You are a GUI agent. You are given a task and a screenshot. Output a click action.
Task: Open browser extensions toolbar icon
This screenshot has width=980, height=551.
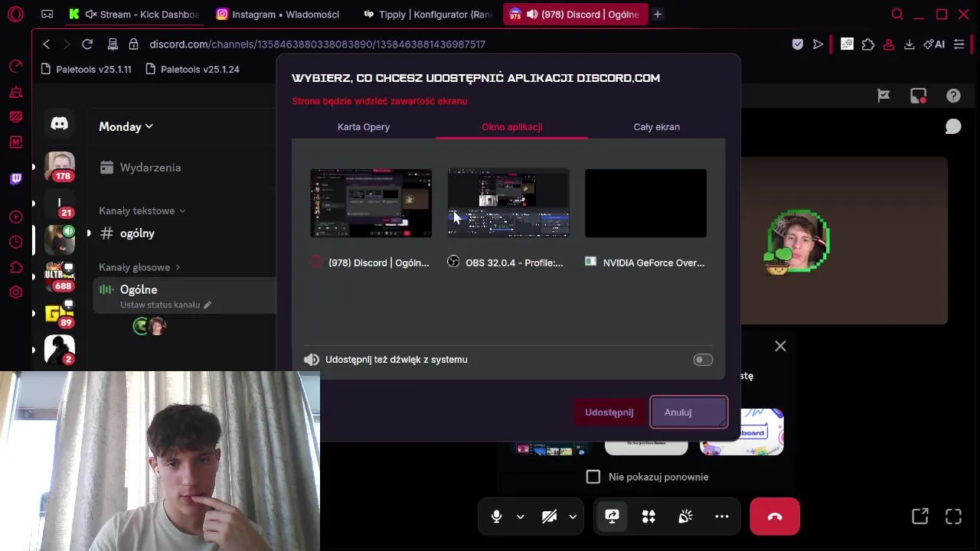click(x=868, y=44)
